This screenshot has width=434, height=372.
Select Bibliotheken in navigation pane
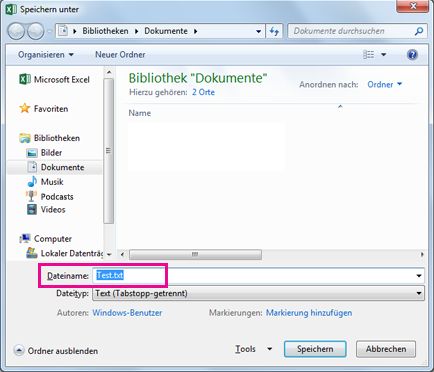tap(50, 138)
